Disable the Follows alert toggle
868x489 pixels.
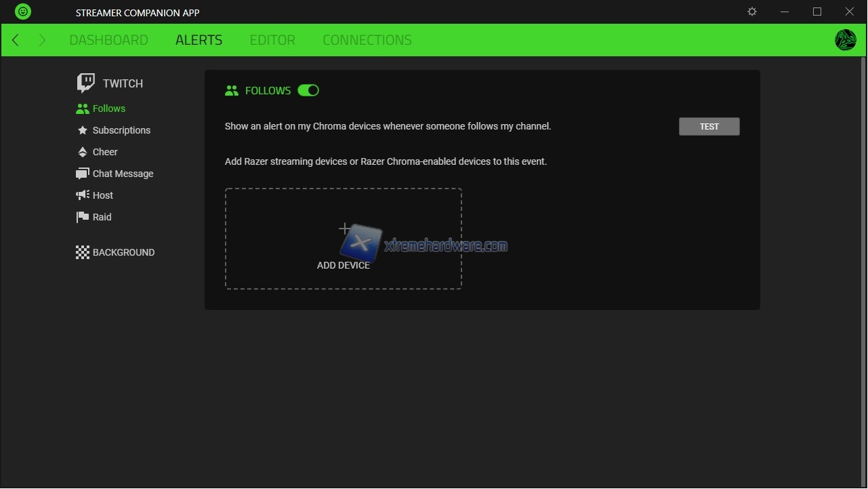coord(308,90)
